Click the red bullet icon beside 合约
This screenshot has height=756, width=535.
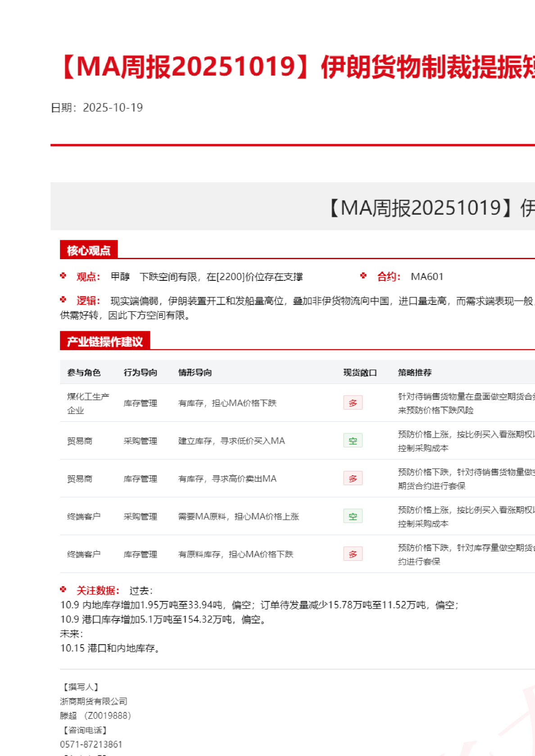tap(363, 276)
